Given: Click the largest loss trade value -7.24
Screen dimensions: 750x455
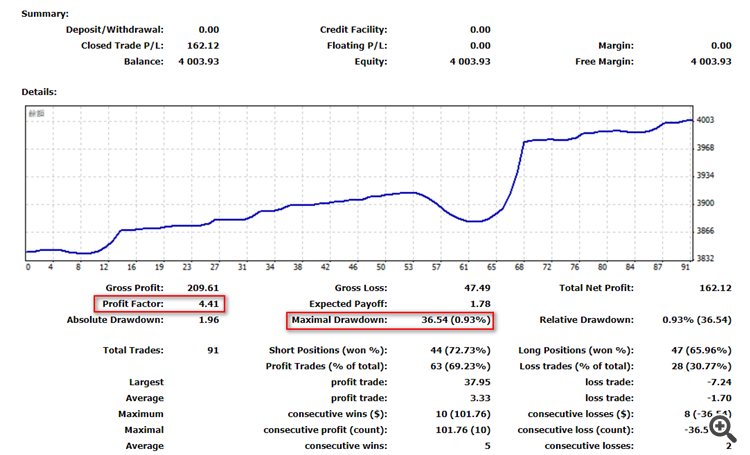Looking at the screenshot, I should 719,382.
